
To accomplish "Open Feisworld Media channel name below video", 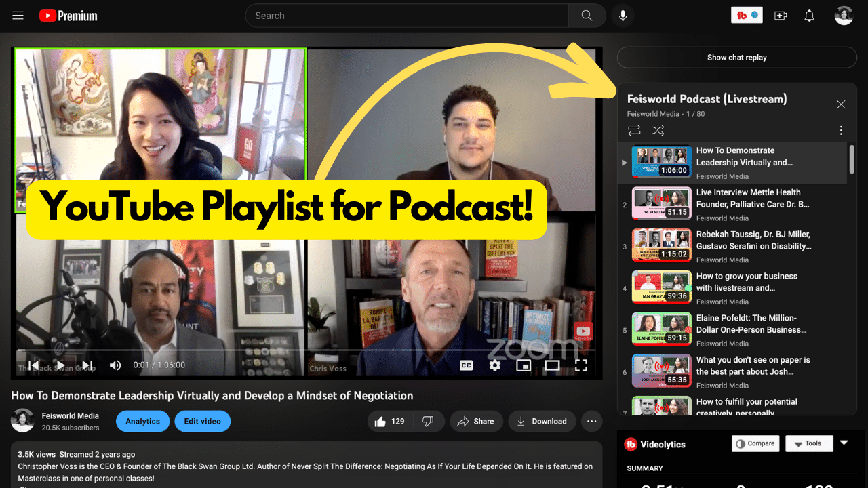I will point(71,416).
